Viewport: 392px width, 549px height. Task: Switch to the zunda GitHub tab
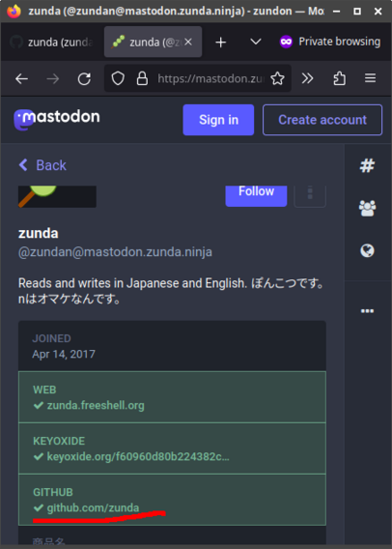coord(53,42)
